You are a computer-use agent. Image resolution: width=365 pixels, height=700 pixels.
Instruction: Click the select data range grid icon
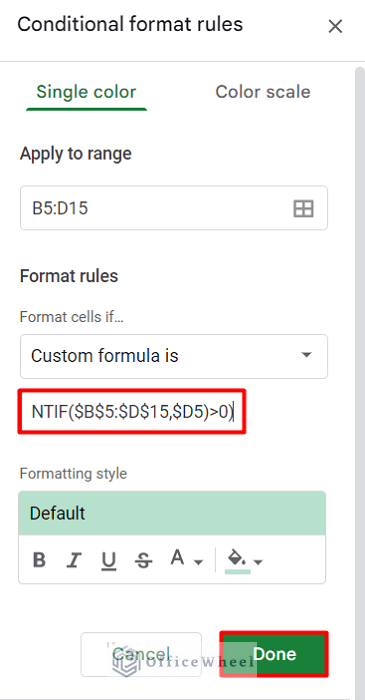pyautogui.click(x=303, y=208)
